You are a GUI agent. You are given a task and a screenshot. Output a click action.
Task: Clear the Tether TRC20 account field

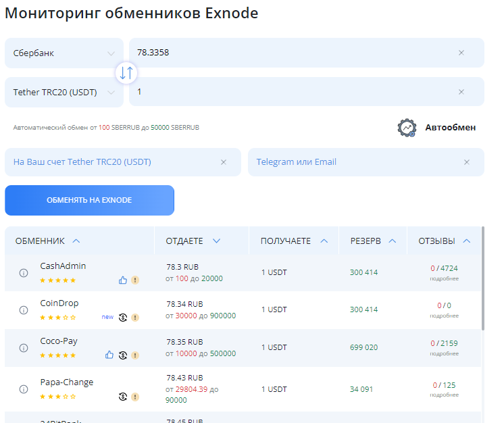(224, 162)
